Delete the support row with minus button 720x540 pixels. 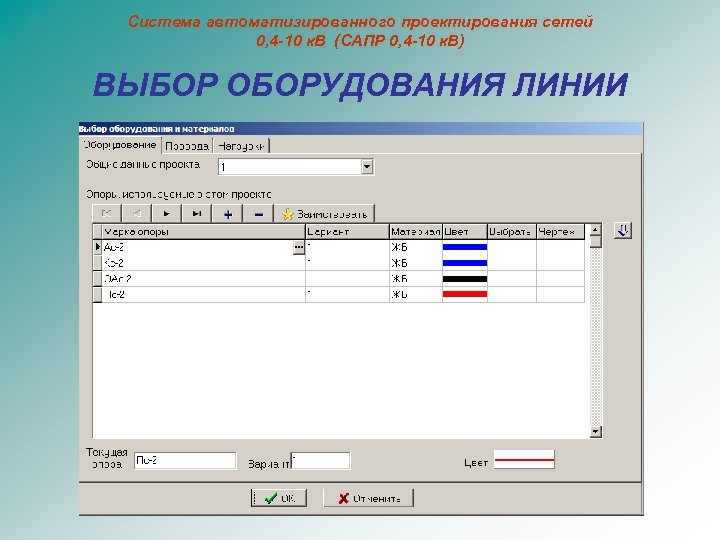click(x=259, y=214)
